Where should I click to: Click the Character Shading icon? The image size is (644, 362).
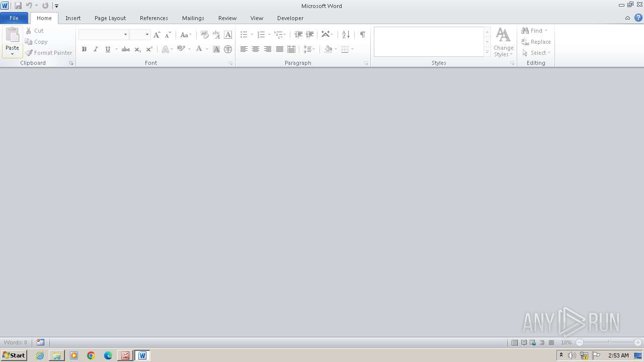[216, 49]
